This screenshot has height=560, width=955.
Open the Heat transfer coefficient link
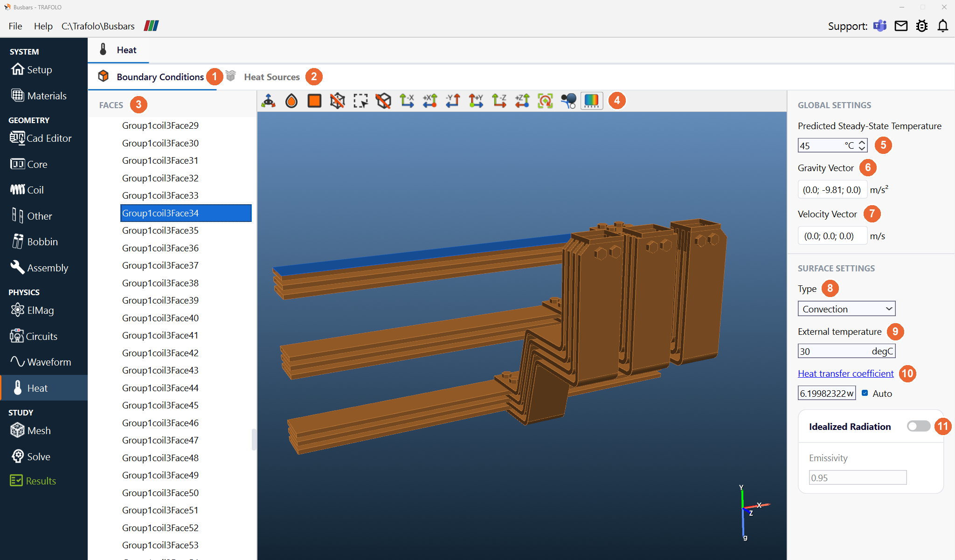pyautogui.click(x=845, y=373)
